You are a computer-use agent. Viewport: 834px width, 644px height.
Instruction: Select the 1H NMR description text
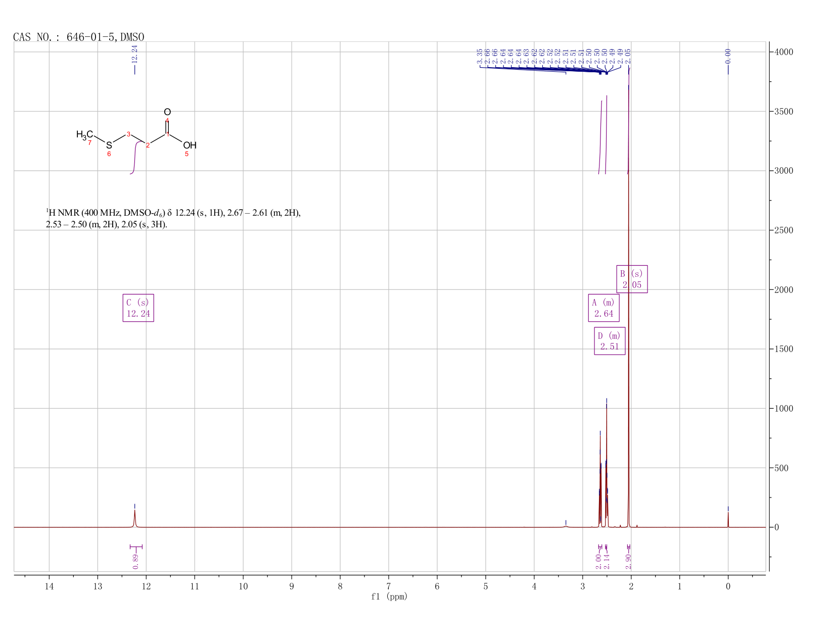173,218
